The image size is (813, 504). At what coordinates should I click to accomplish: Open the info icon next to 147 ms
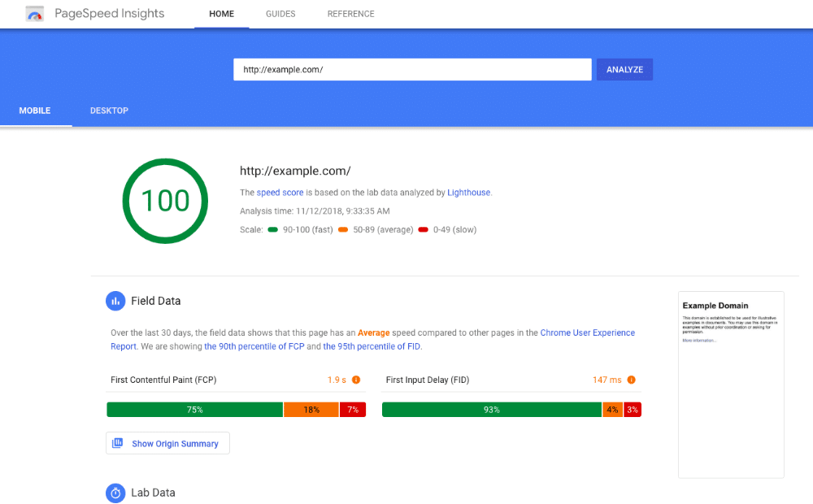631,379
